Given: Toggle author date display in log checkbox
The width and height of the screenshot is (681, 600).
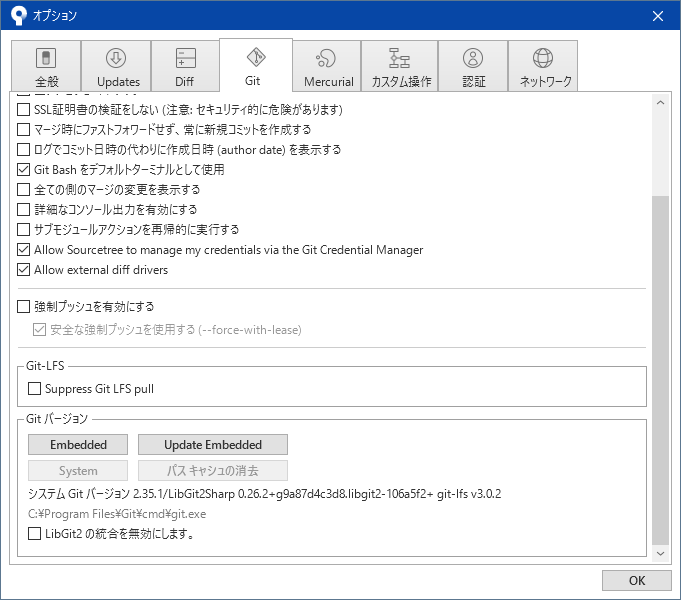Looking at the screenshot, I should 23,149.
